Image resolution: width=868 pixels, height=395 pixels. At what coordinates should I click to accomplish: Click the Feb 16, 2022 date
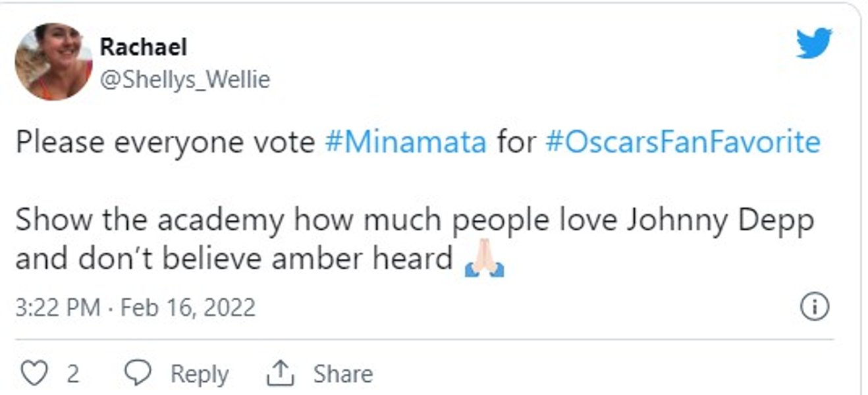(188, 307)
